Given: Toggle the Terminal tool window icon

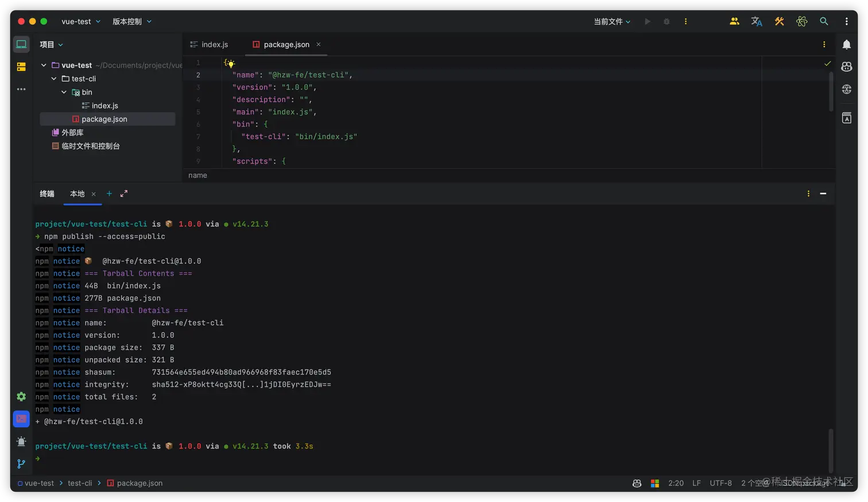Looking at the screenshot, I should pos(21,419).
